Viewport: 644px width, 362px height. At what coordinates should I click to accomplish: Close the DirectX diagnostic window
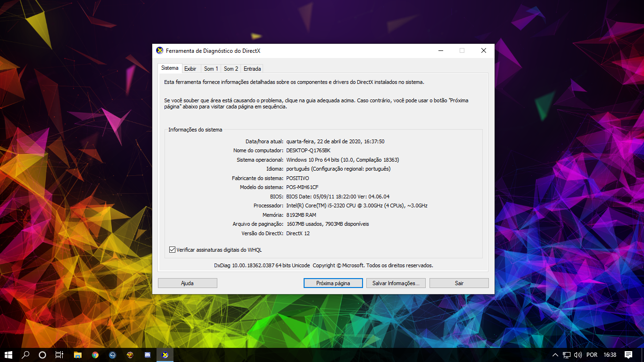pos(484,50)
